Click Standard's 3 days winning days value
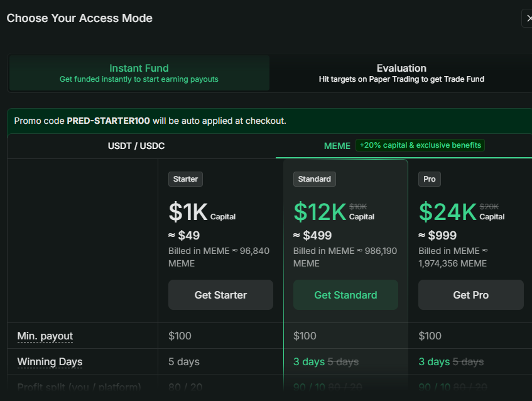 pyautogui.click(x=309, y=361)
